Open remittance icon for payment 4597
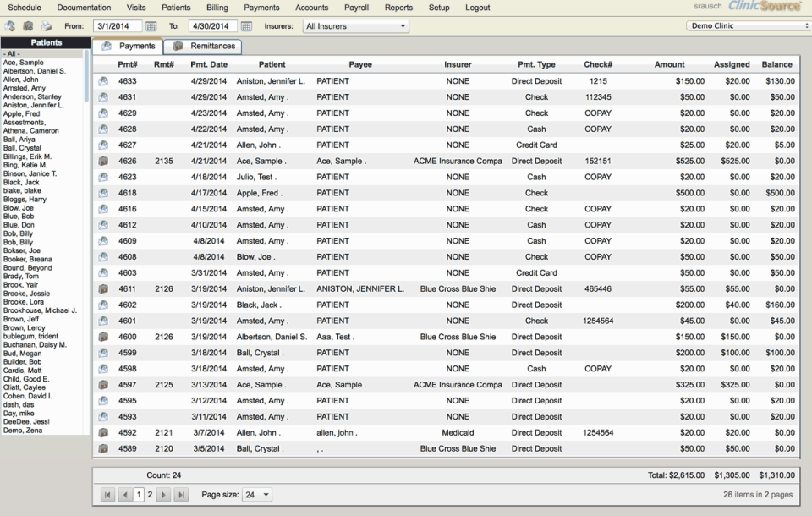This screenshot has height=516, width=812. pyautogui.click(x=103, y=385)
